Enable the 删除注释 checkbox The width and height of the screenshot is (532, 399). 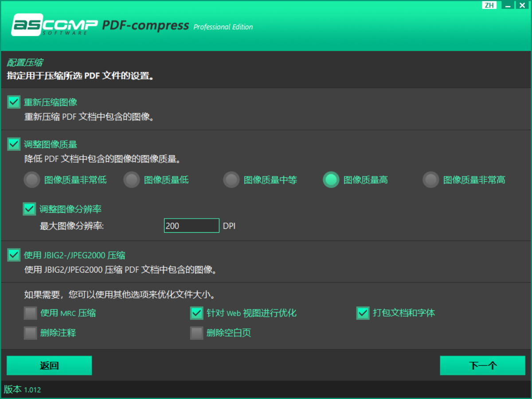coord(31,332)
